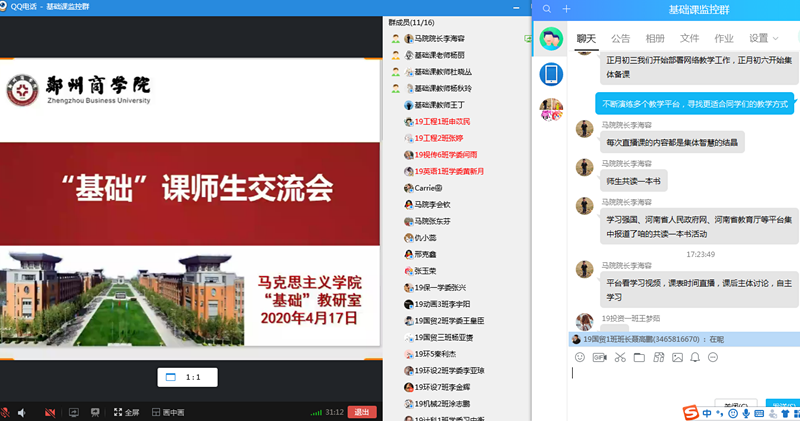This screenshot has width=800, height=421.
Task: Select red member 19英语1班学委黄新月
Action: tap(449, 171)
